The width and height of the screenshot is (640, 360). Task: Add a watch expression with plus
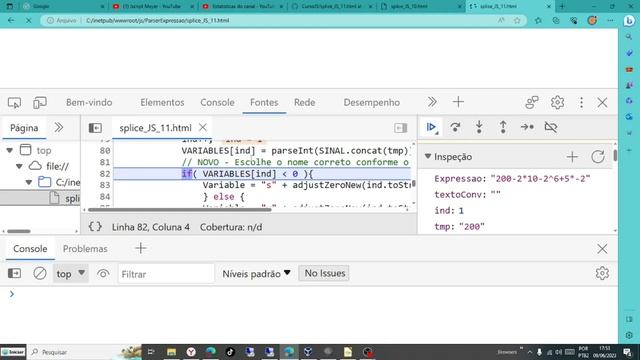[572, 157]
